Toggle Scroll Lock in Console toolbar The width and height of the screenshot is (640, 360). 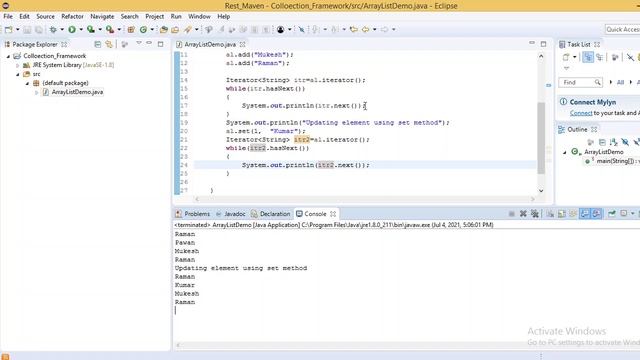pyautogui.click(x=562, y=213)
